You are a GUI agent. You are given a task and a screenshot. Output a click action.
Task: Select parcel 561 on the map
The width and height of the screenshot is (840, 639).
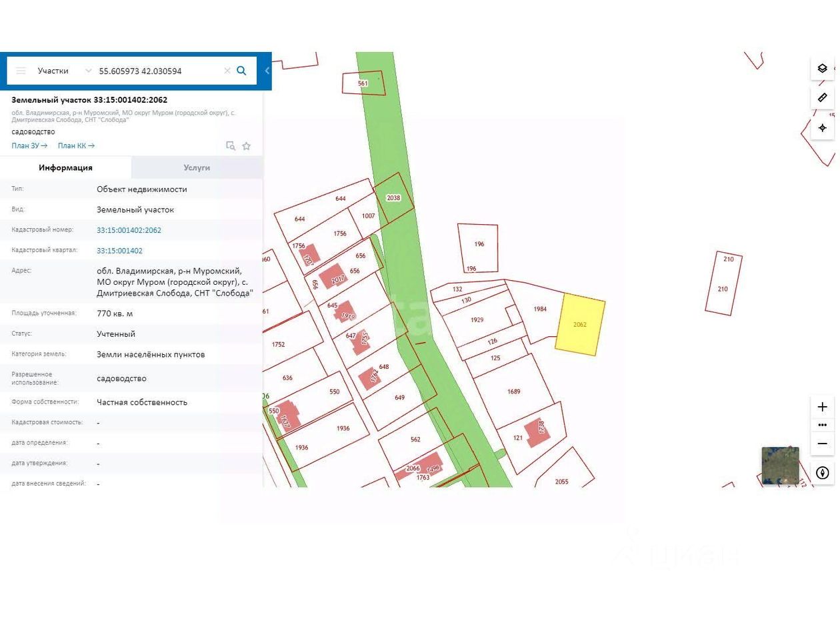[x=363, y=83]
